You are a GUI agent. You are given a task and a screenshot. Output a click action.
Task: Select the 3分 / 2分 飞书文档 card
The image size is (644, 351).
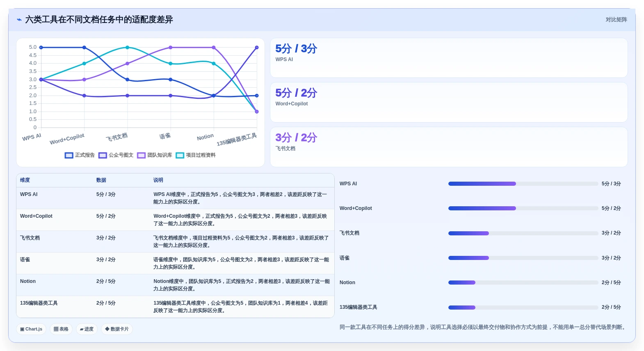click(x=449, y=147)
